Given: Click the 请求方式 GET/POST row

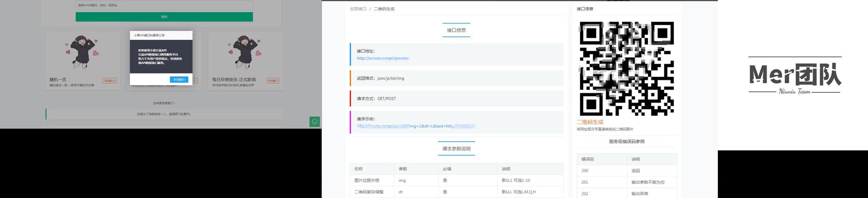Looking at the screenshot, I should [x=457, y=99].
